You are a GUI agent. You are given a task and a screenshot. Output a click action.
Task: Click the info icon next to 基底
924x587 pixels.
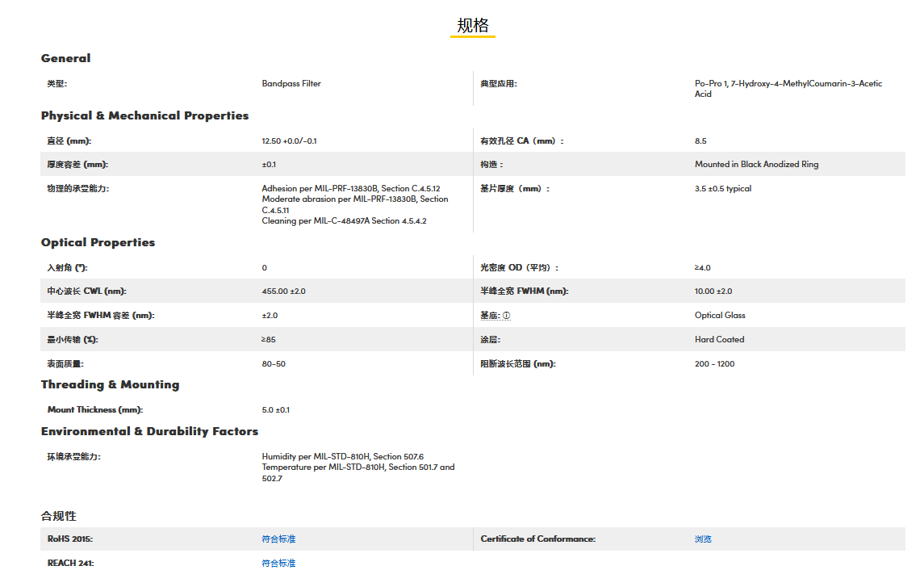[x=507, y=316]
